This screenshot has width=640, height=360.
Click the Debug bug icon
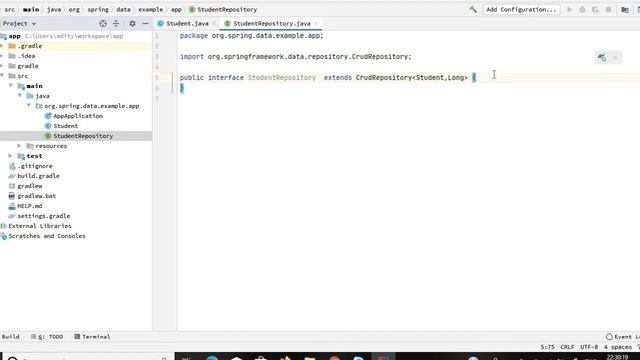coord(582,9)
